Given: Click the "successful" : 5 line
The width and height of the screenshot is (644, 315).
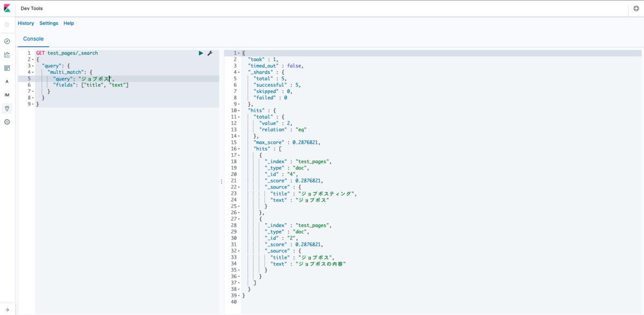Looking at the screenshot, I should tap(277, 85).
